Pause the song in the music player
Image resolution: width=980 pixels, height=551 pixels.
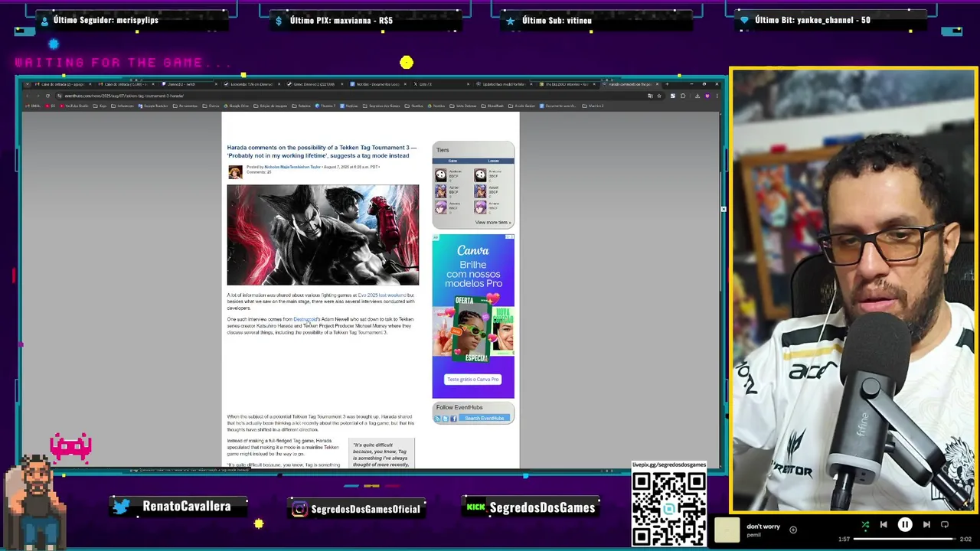coord(904,525)
